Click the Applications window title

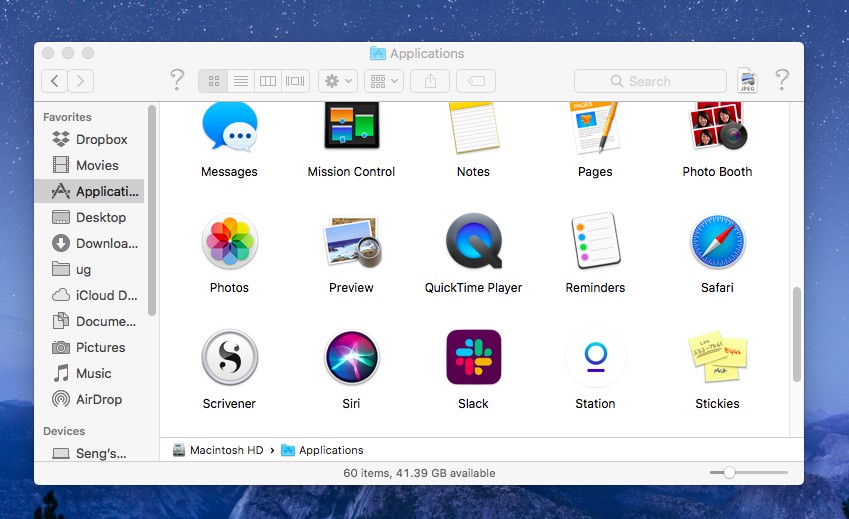click(417, 53)
